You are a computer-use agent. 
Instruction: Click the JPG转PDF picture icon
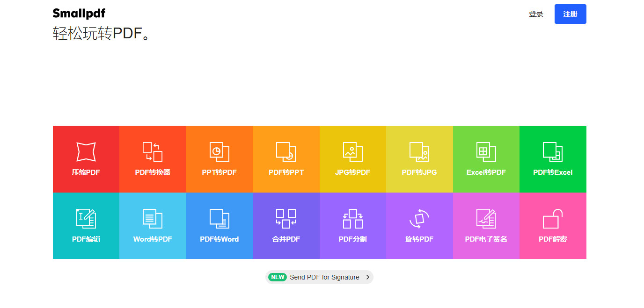[352, 152]
